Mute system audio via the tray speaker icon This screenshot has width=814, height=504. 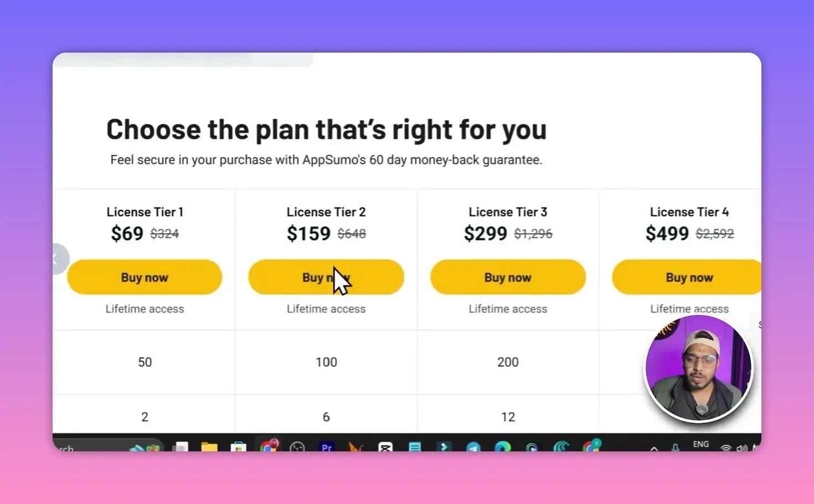pos(742,448)
